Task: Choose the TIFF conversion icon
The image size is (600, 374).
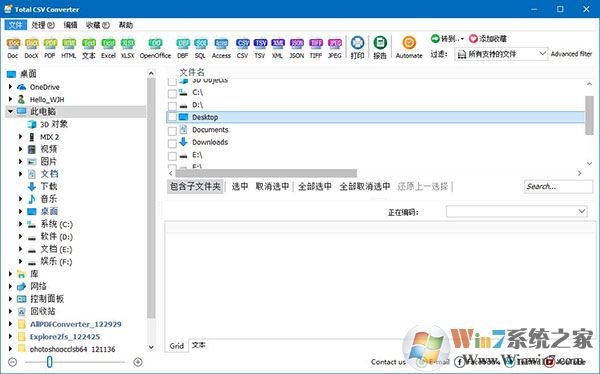Action: 316,48
